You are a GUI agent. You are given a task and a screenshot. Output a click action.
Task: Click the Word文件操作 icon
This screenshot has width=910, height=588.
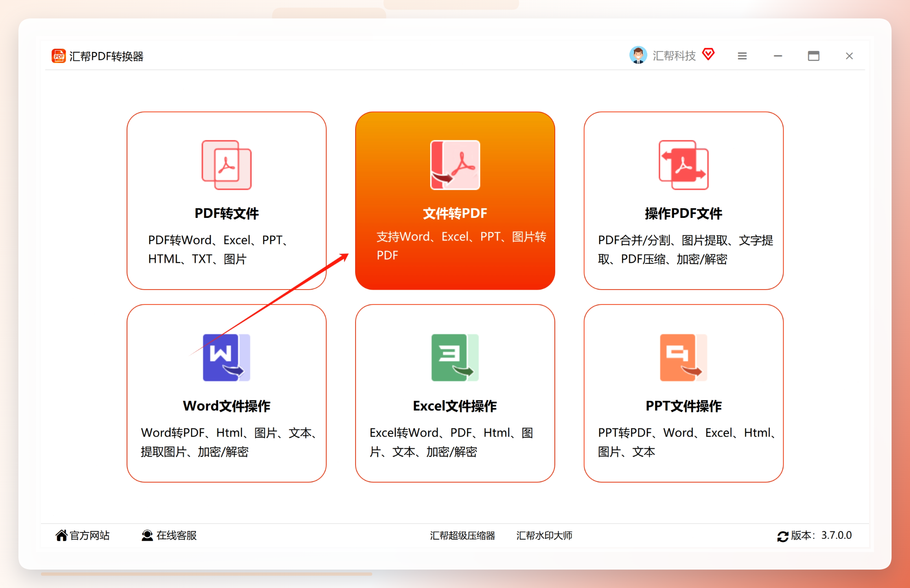[x=226, y=358]
